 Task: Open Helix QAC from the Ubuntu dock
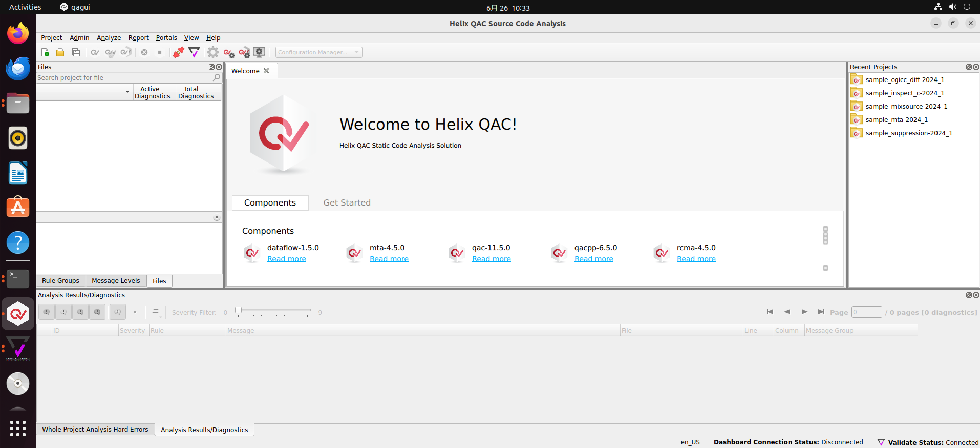tap(18, 314)
